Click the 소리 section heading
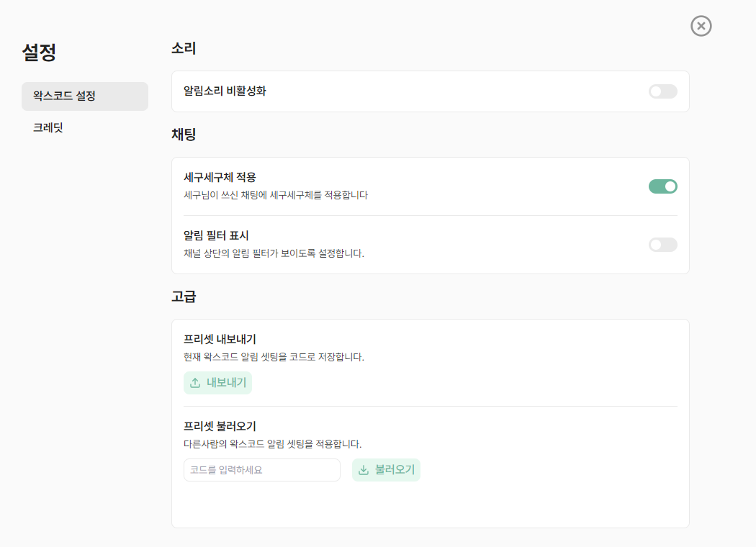The height and width of the screenshot is (547, 756). click(x=184, y=48)
